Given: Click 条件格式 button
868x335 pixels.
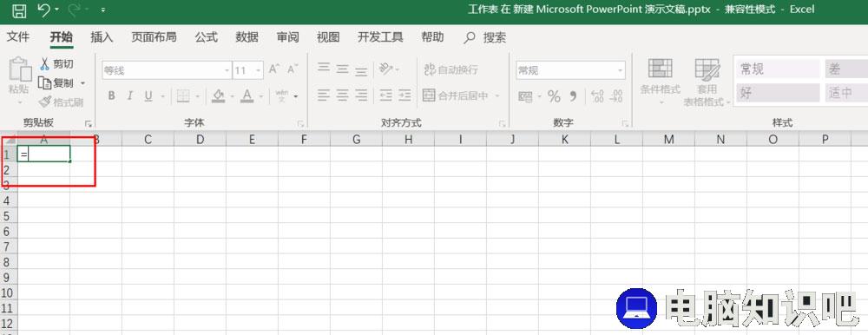Looking at the screenshot, I should coord(661,81).
